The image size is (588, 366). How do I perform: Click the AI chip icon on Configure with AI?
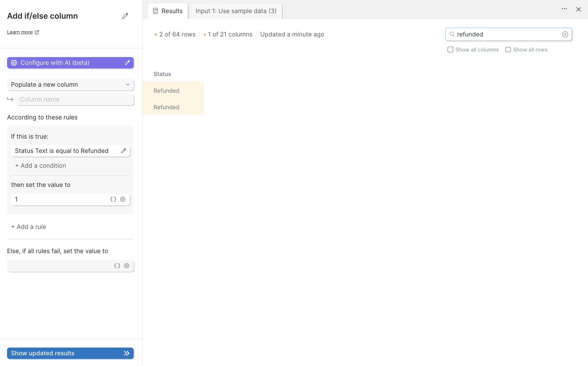tap(14, 63)
